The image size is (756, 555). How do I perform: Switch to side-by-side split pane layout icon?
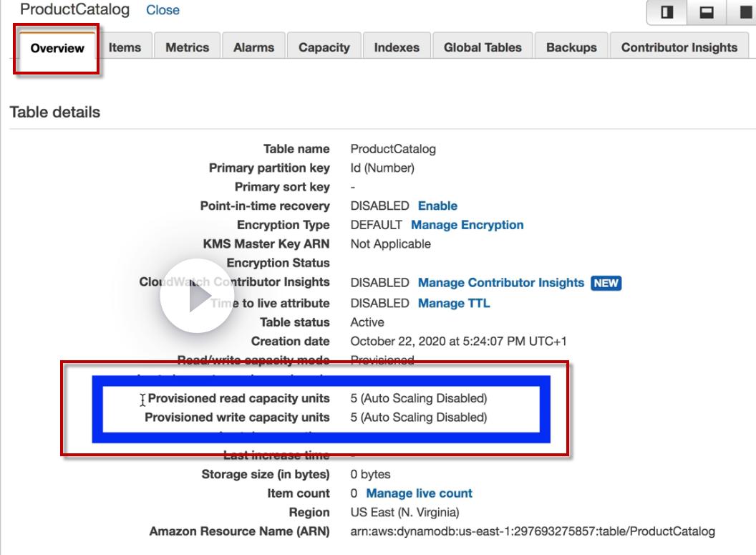point(667,13)
